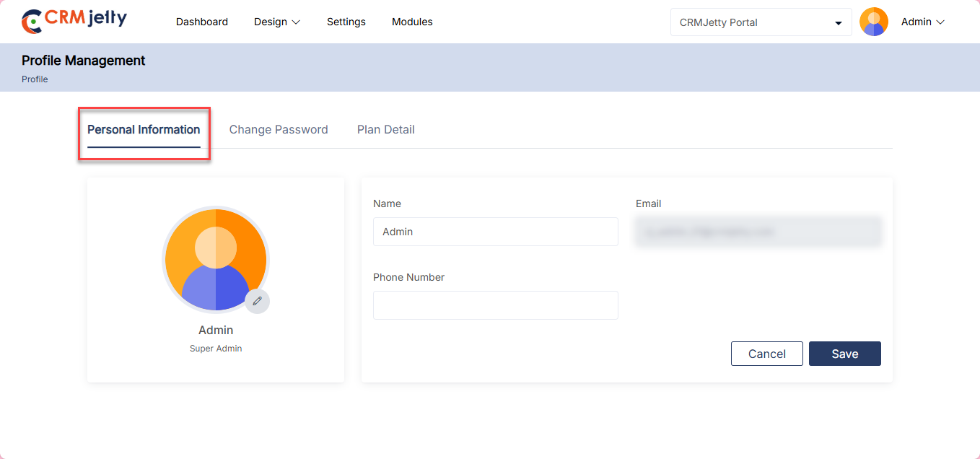Viewport: 980px width, 459px height.
Task: Click into the Phone Number field
Action: 495,305
